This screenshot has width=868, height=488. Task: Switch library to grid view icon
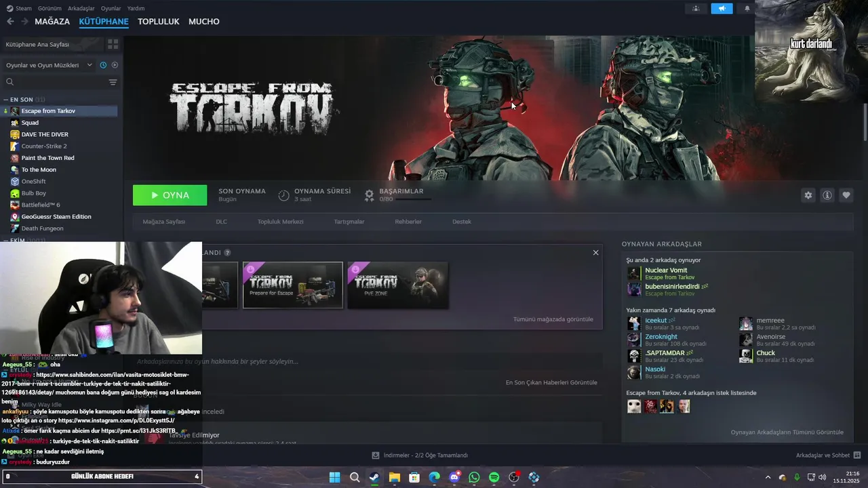click(x=113, y=44)
